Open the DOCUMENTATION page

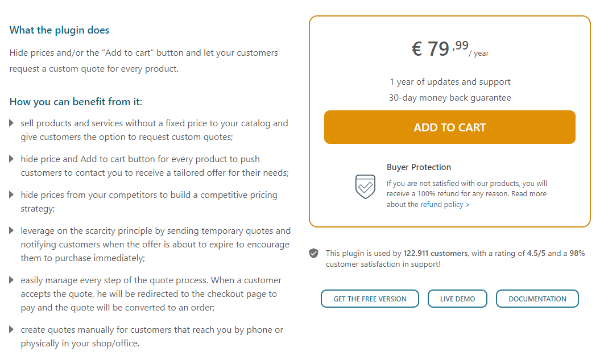(x=537, y=298)
